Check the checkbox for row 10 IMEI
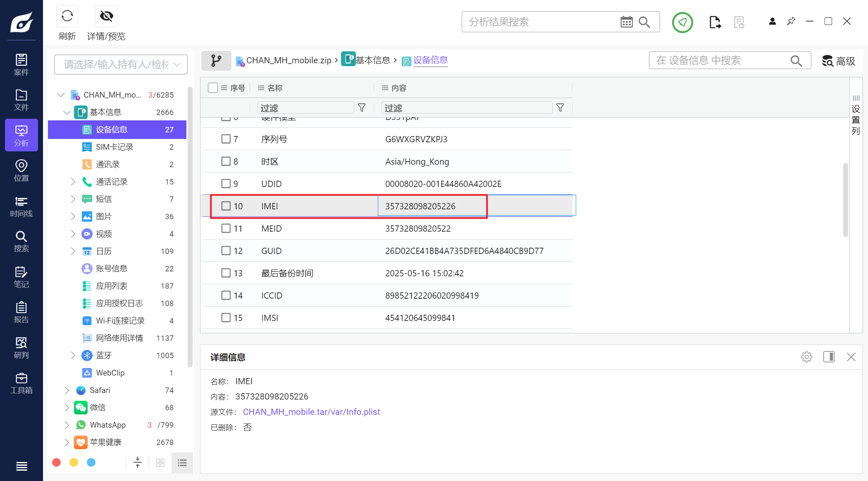 pyautogui.click(x=226, y=206)
